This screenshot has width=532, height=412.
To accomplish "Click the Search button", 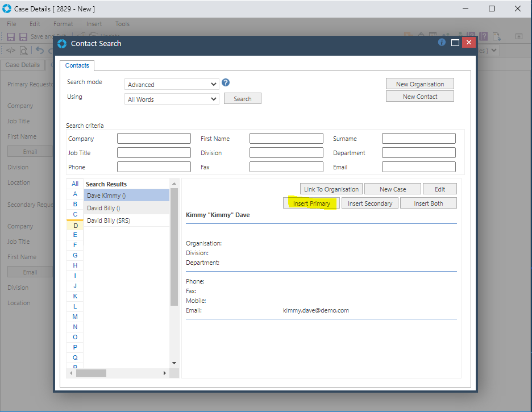I will pos(243,99).
